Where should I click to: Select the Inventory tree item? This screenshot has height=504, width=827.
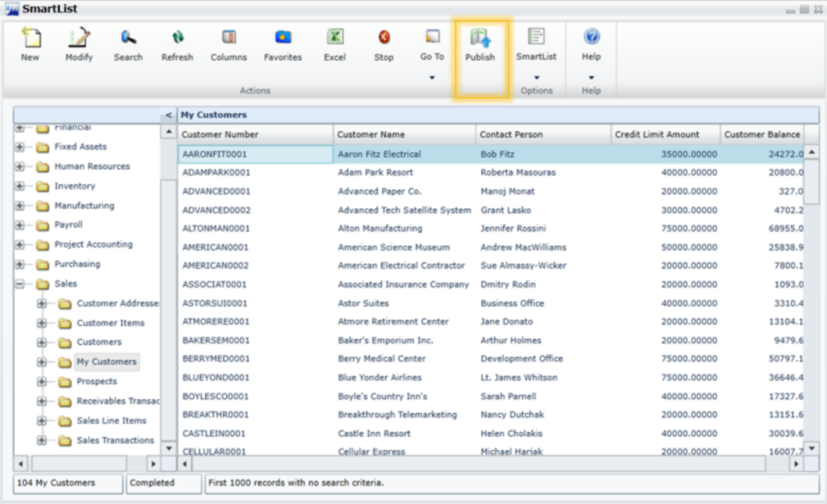[x=75, y=186]
